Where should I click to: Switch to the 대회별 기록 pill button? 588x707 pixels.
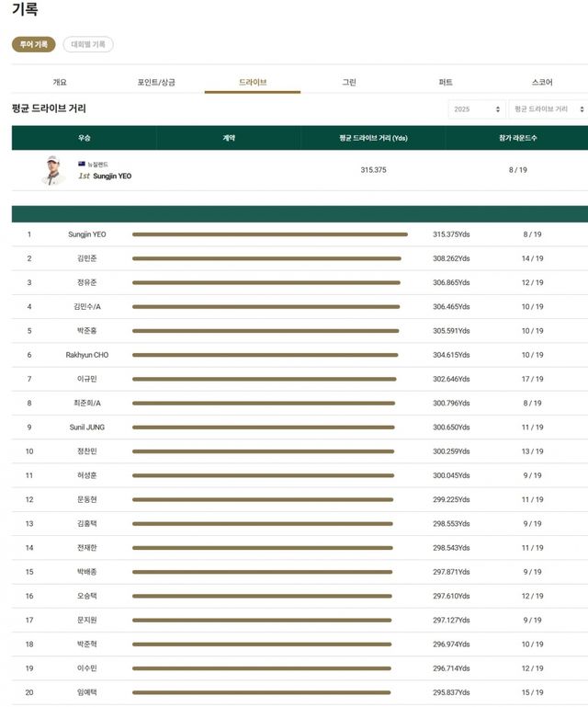point(88,44)
